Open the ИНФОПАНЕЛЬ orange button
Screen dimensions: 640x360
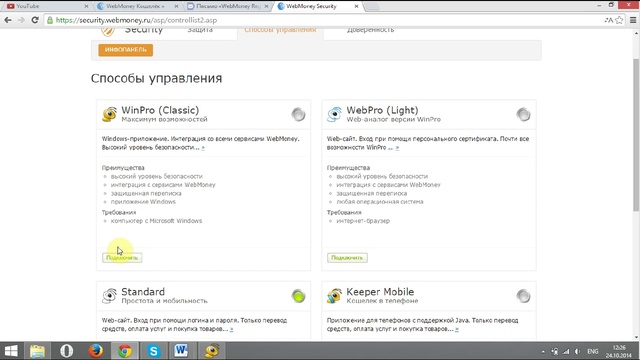click(126, 50)
